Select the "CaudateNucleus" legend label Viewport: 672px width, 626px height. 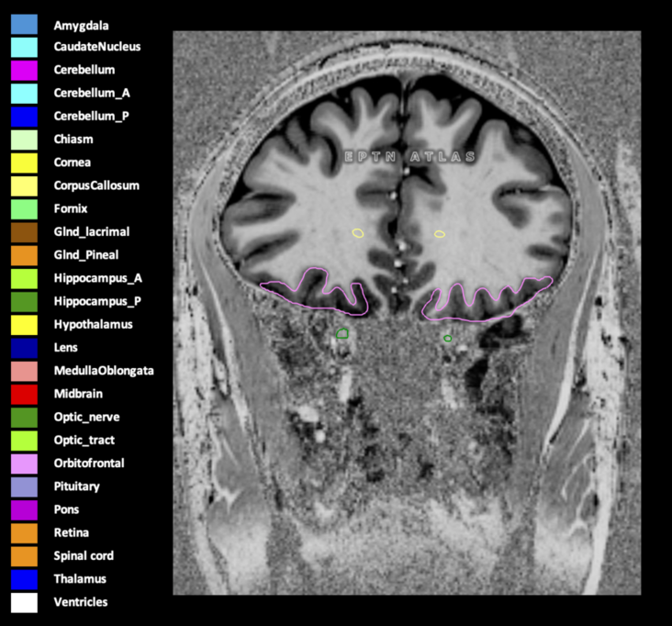(x=97, y=46)
